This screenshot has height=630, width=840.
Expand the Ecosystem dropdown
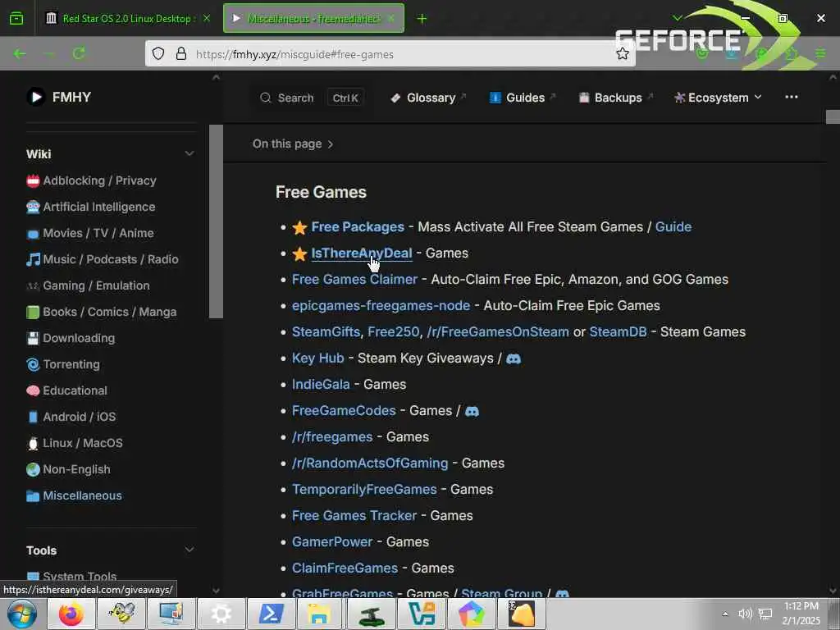click(717, 98)
